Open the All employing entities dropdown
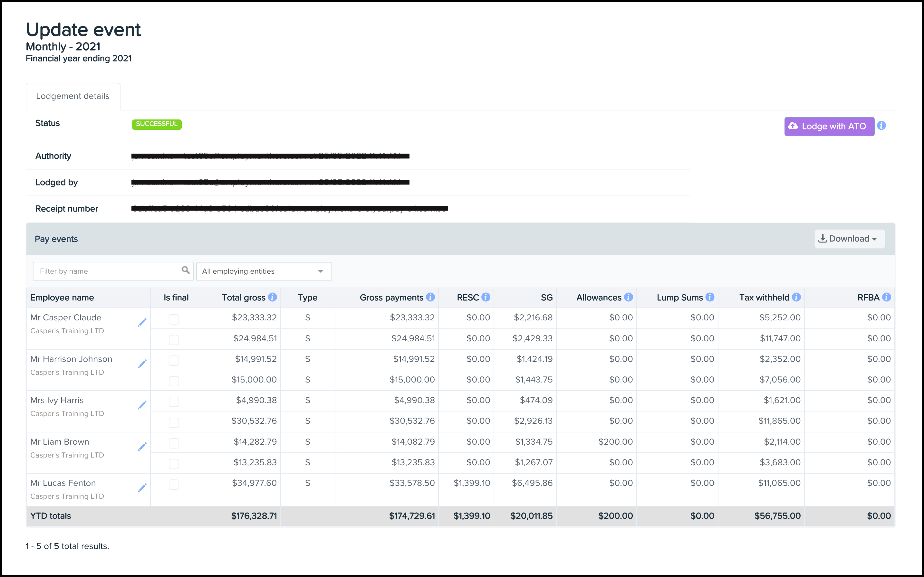 click(x=264, y=271)
